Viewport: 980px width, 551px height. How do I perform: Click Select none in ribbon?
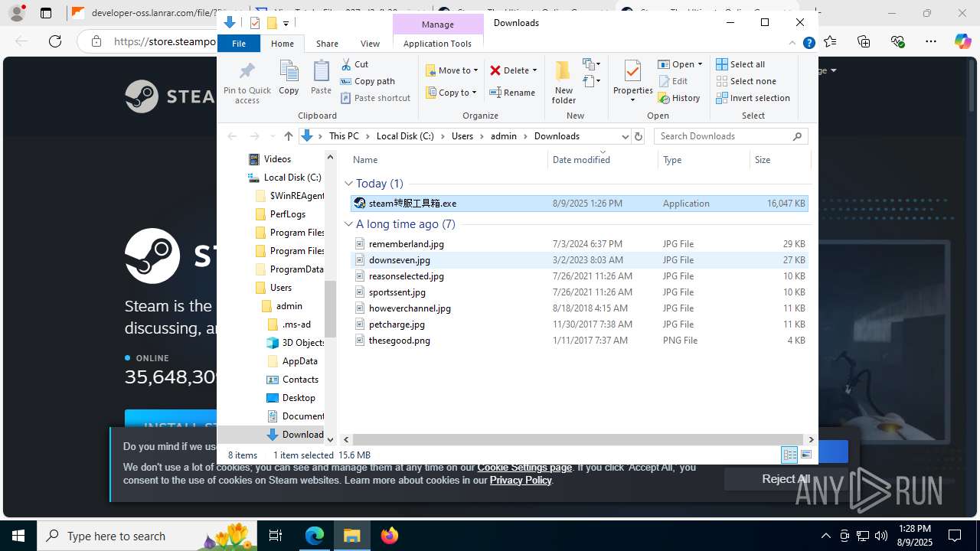tap(746, 81)
